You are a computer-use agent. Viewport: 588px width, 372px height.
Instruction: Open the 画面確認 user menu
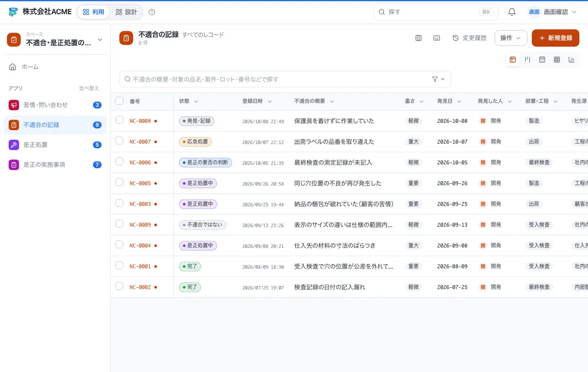click(553, 12)
